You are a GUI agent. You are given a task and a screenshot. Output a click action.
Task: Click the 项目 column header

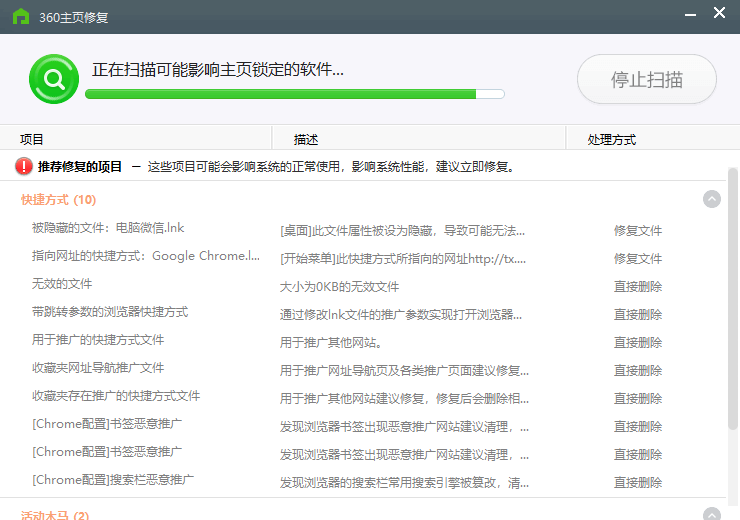[x=32, y=140]
